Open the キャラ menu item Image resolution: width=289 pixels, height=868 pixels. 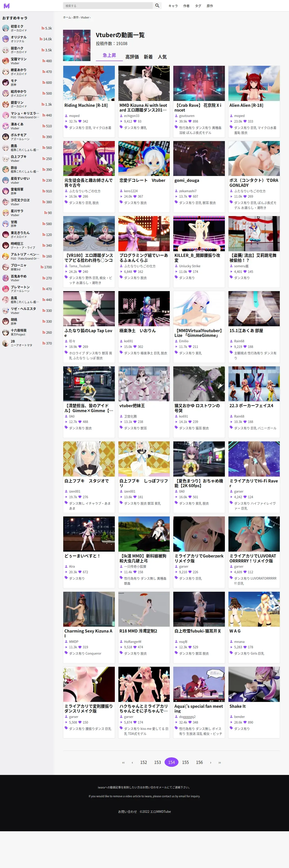click(x=173, y=6)
